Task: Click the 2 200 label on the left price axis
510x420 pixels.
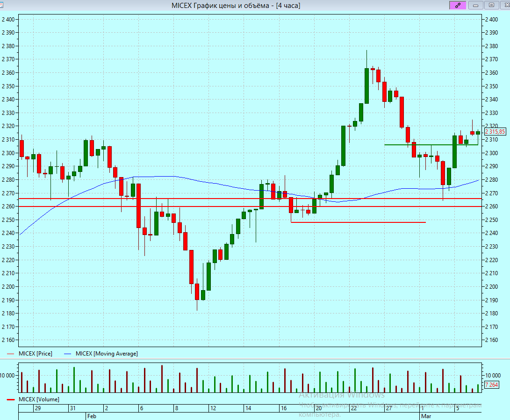Action: (x=8, y=287)
